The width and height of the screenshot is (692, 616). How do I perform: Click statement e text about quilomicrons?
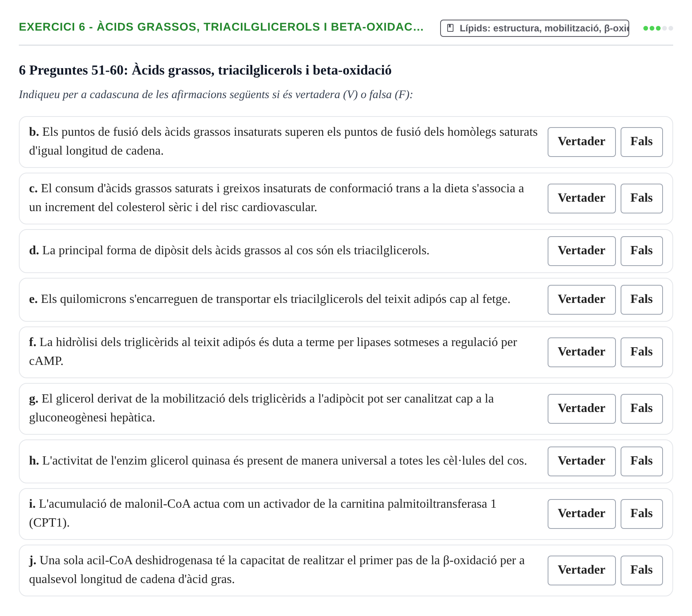(270, 299)
